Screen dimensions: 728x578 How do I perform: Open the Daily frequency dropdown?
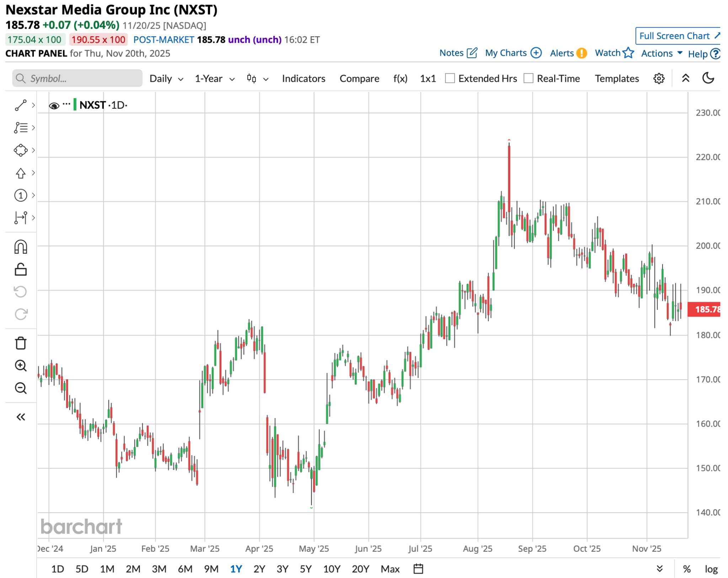166,79
